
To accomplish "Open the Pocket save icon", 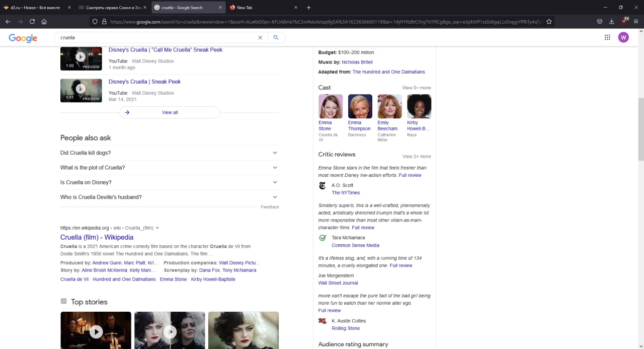I will (x=600, y=22).
